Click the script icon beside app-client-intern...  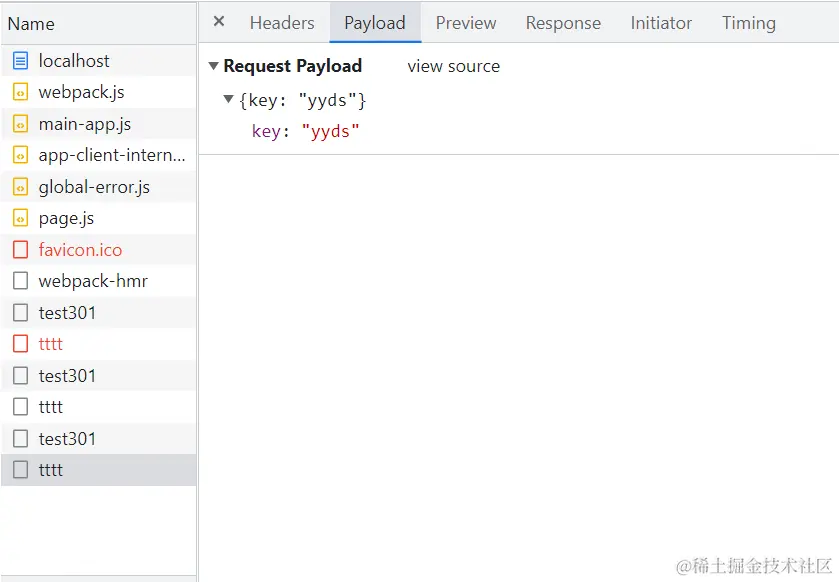coord(20,155)
